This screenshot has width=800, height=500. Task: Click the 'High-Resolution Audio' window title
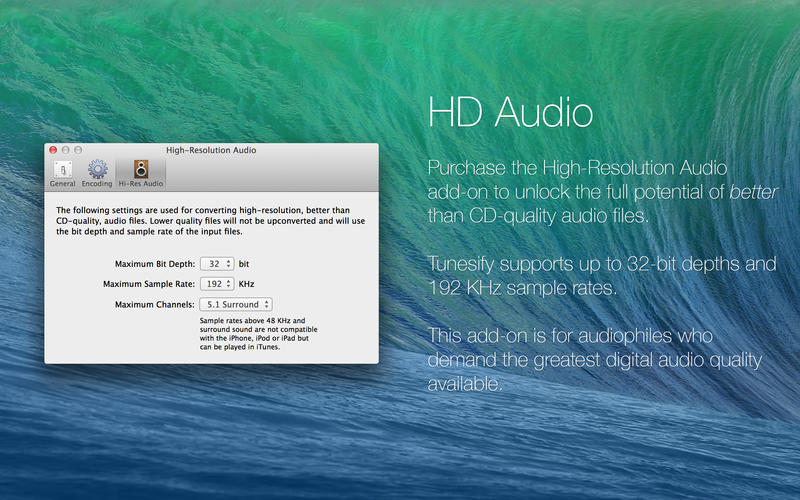point(211,150)
